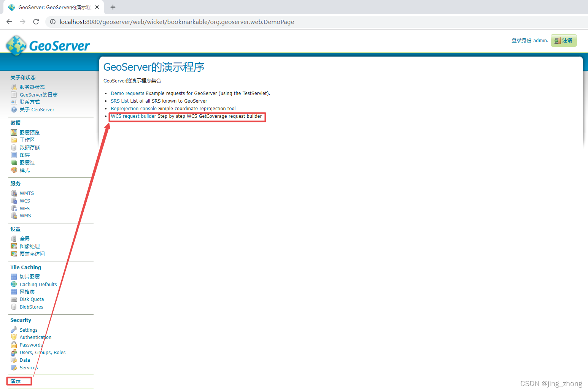This screenshot has width=588, height=391.
Task: Click the icon beside BlobStores
Action: click(14, 307)
